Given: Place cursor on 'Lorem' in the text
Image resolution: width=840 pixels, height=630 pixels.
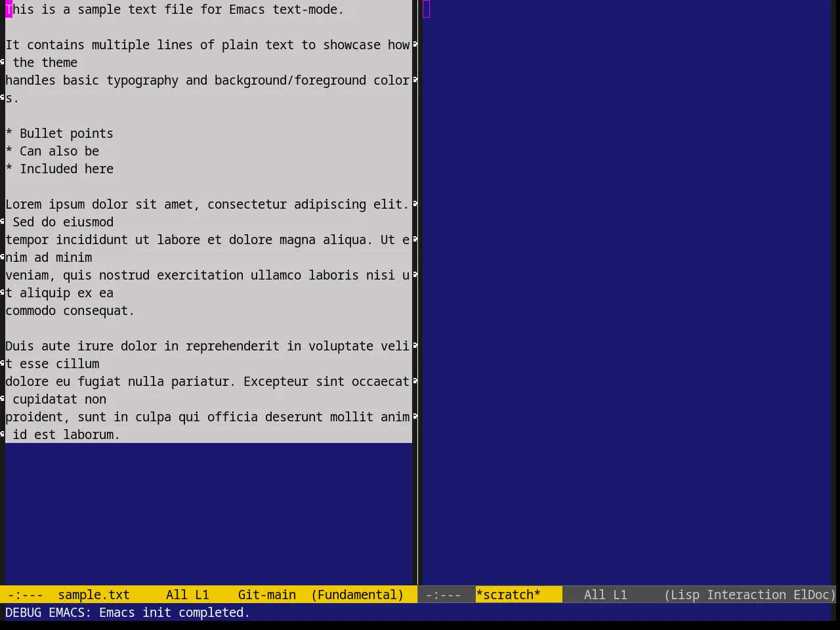Looking at the screenshot, I should pos(23,204).
